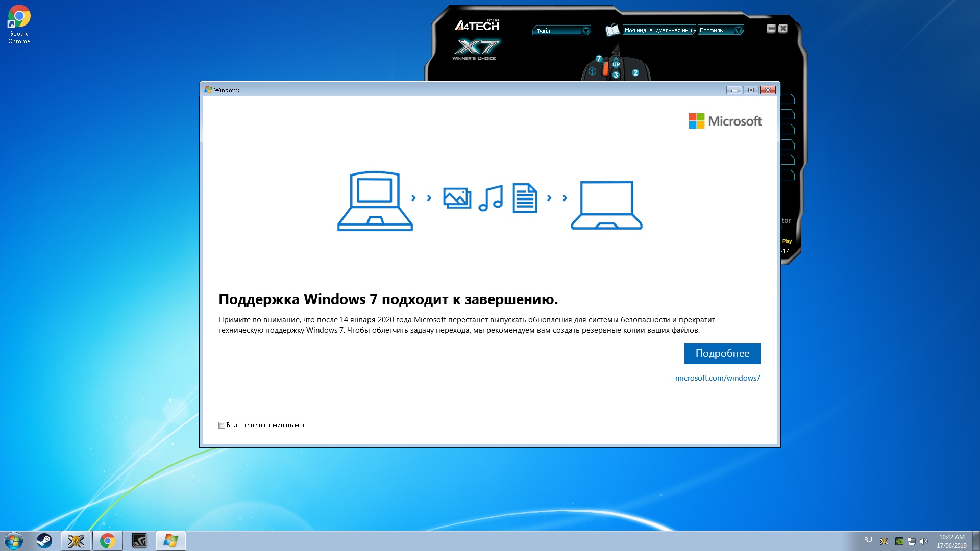This screenshot has height=551, width=980.
Task: Open Google Chrome from taskbar
Action: [x=108, y=541]
